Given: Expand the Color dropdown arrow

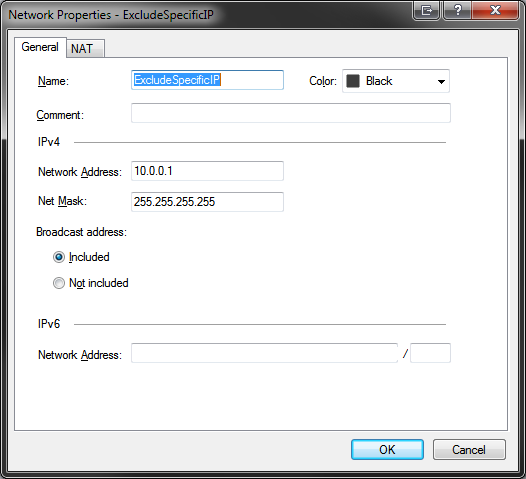Looking at the screenshot, I should coord(441,81).
